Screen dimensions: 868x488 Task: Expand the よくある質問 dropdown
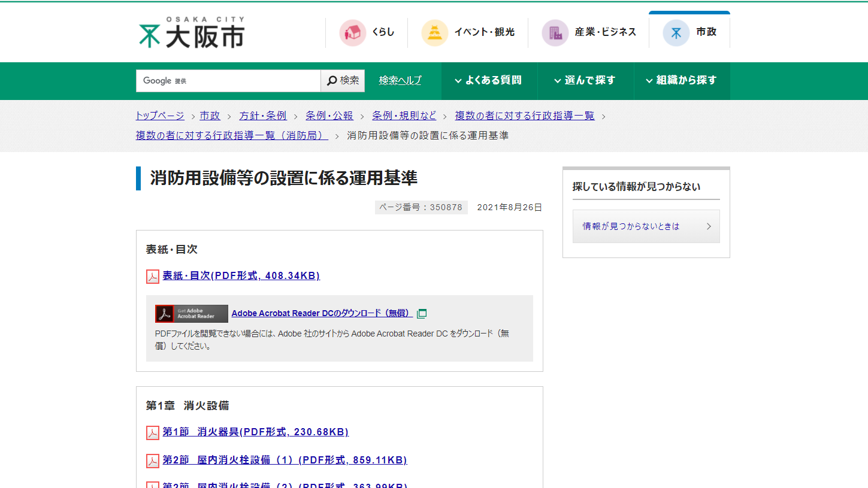click(x=489, y=81)
